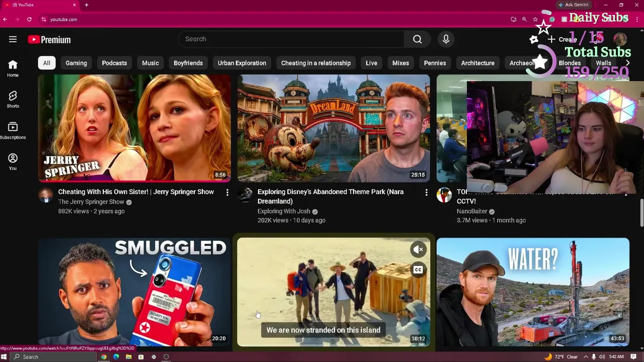Click the search magnifier button

[x=417, y=39]
